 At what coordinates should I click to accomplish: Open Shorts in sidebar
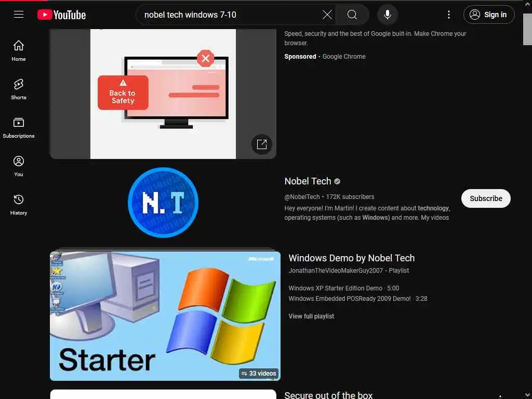(19, 89)
